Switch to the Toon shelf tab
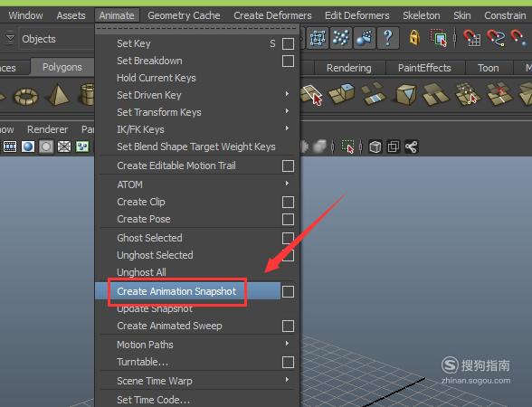The height and width of the screenshot is (407, 532). click(x=489, y=68)
